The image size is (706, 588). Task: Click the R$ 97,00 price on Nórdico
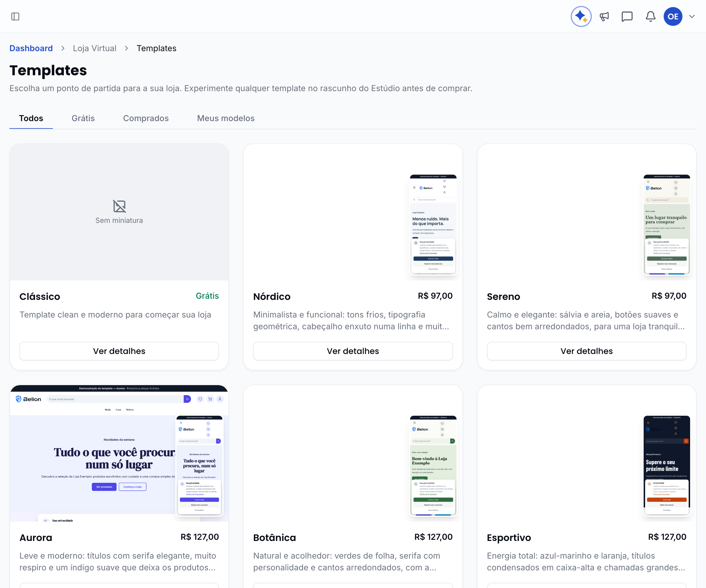435,296
